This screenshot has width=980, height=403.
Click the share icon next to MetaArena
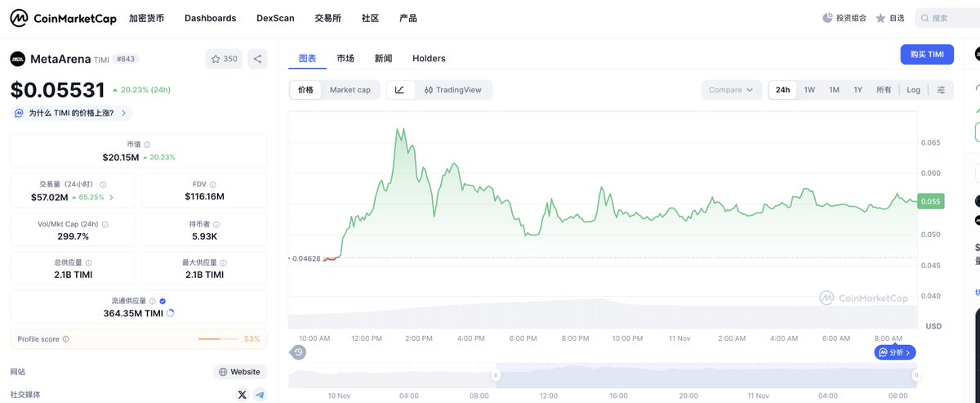[x=257, y=59]
